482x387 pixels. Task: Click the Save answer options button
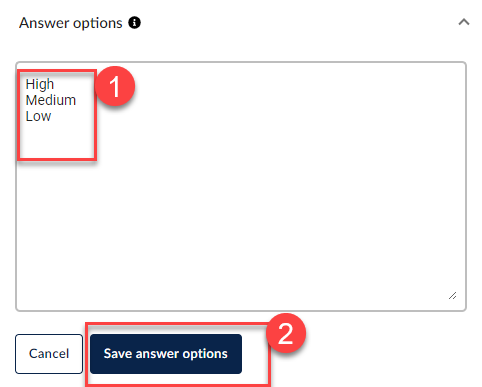[166, 354]
